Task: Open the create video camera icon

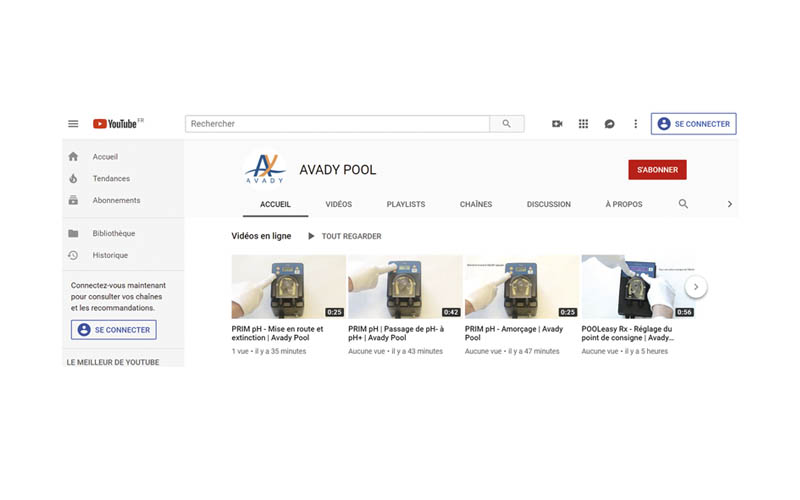Action: tap(557, 124)
